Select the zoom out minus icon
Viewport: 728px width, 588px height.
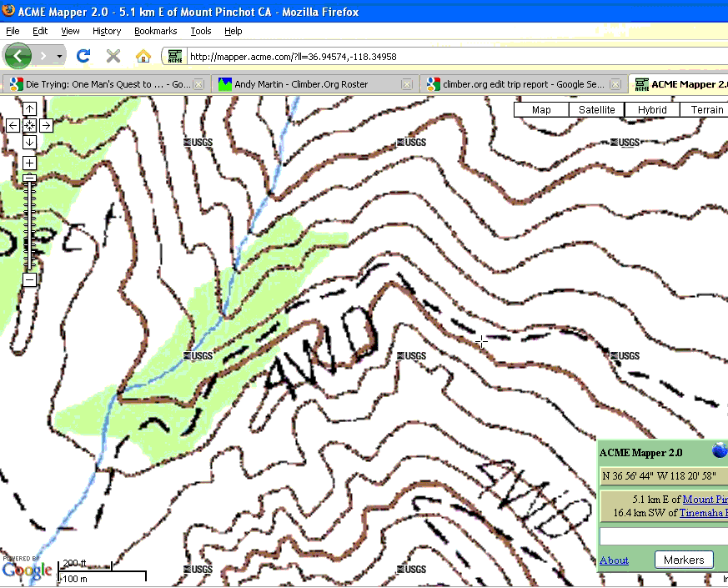click(x=29, y=281)
